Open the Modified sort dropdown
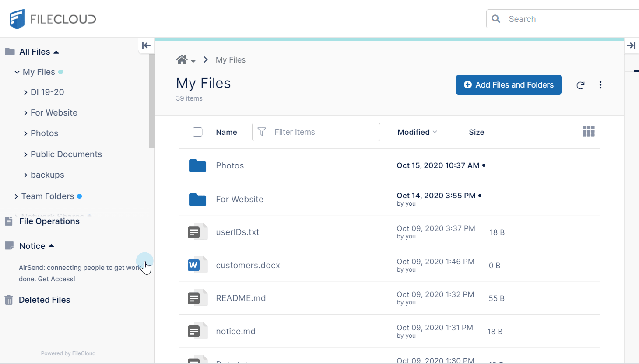Viewport: 639px width, 364px height. tap(417, 132)
